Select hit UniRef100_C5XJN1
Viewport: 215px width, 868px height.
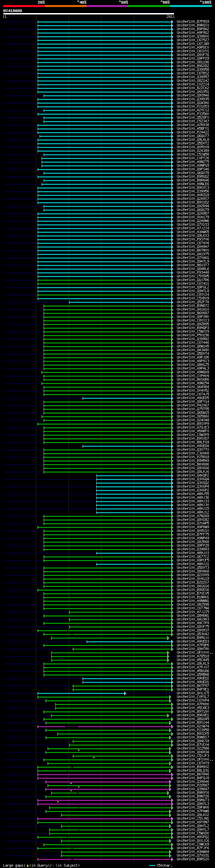(193, 818)
